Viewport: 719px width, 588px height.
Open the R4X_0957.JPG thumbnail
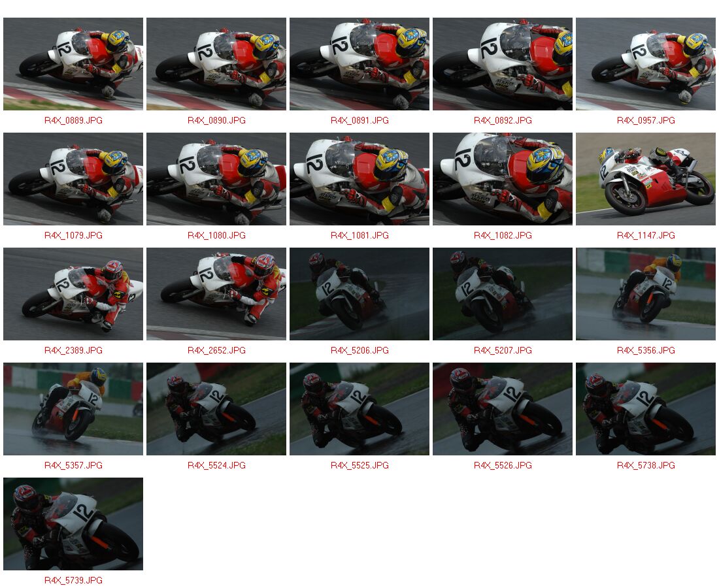[645, 64]
